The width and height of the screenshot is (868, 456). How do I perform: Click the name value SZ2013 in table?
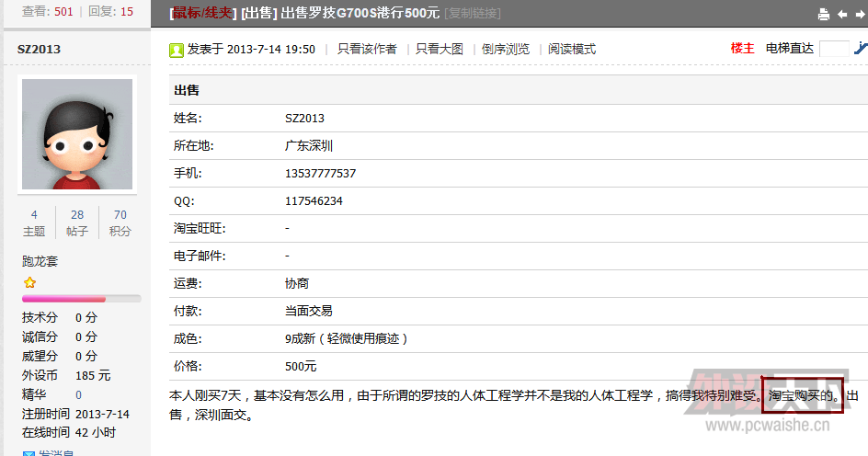[304, 118]
